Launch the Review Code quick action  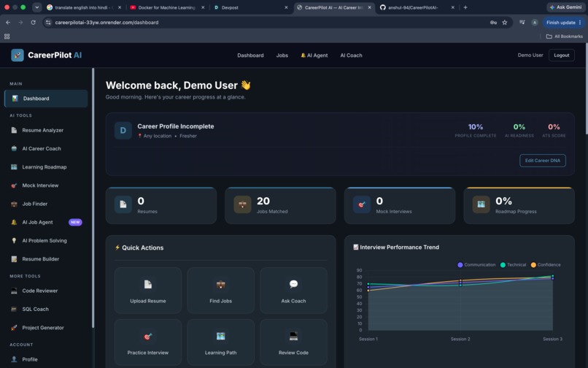293,342
